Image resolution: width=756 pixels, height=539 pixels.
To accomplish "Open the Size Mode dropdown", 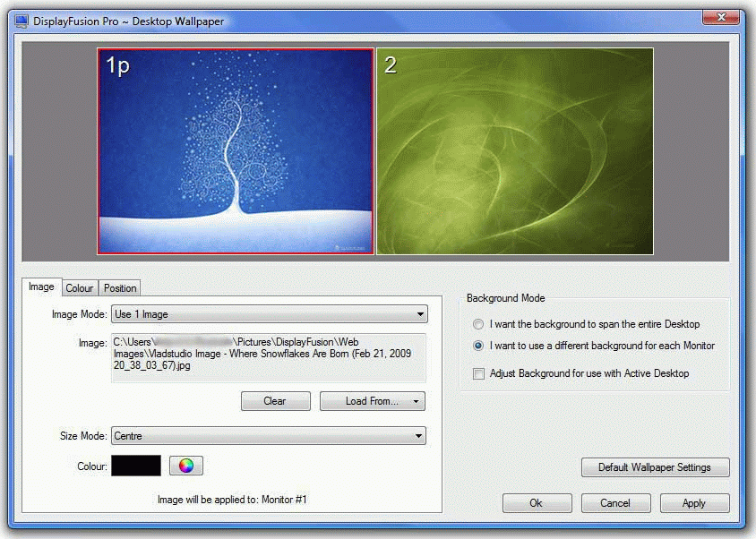I will pyautogui.click(x=269, y=436).
